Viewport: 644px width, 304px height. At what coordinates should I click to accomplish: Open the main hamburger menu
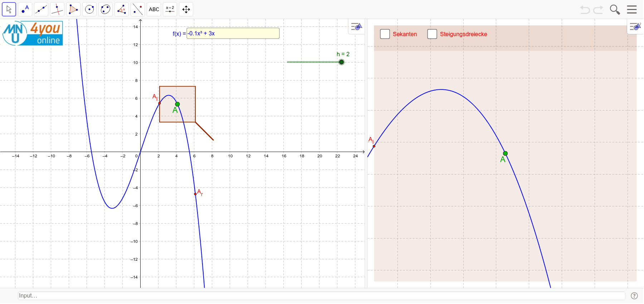tap(632, 10)
